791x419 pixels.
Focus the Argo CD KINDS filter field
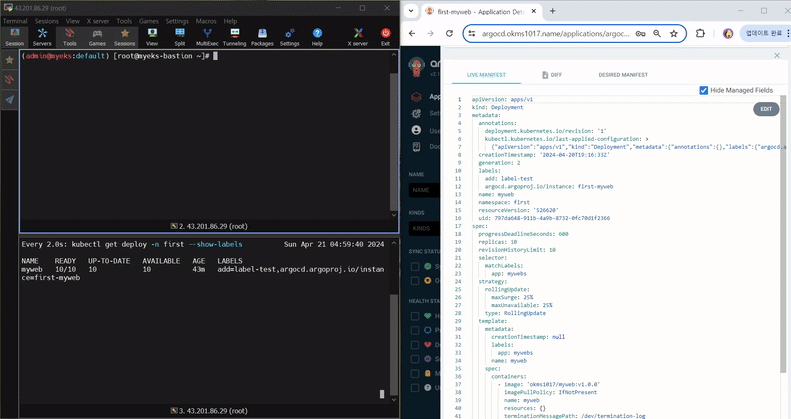(x=424, y=228)
